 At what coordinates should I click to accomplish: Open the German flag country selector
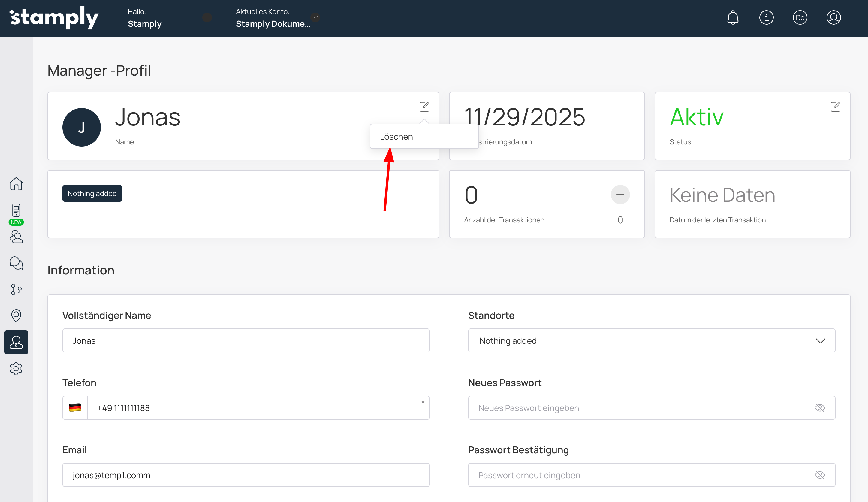click(x=75, y=408)
